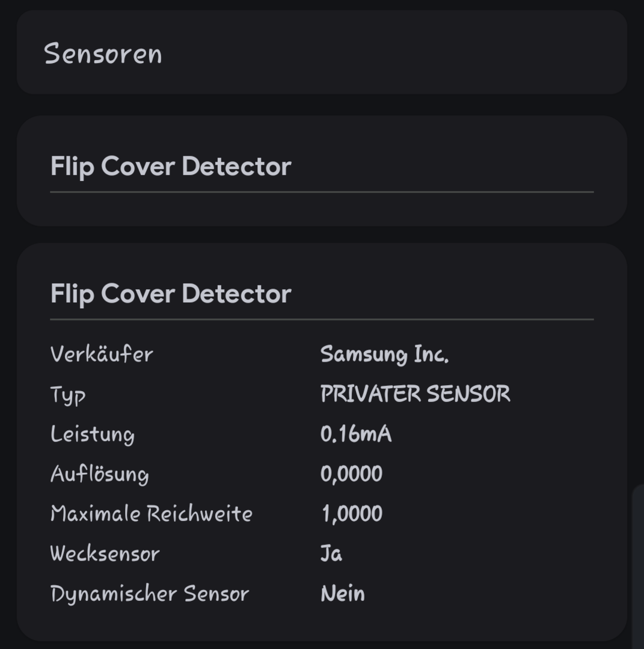Click the divider line under the upper Flip Cover Detector
Viewport: 644px width, 649px height.
pyautogui.click(x=322, y=192)
